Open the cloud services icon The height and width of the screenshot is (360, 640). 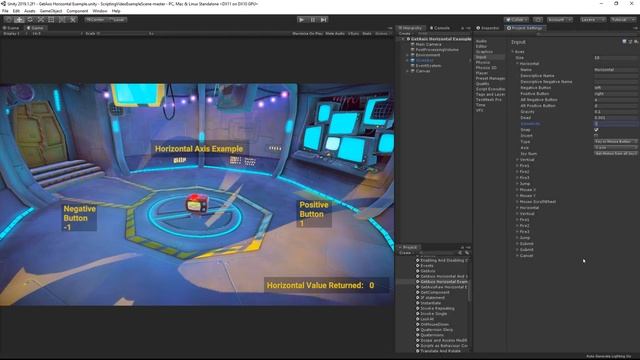click(538, 20)
